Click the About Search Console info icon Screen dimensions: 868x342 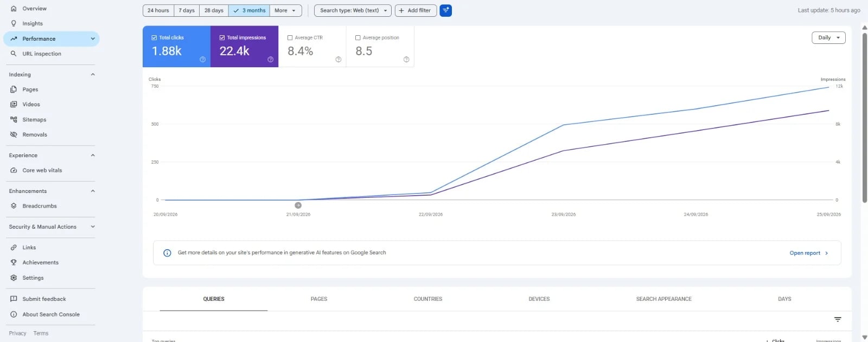[x=14, y=314]
